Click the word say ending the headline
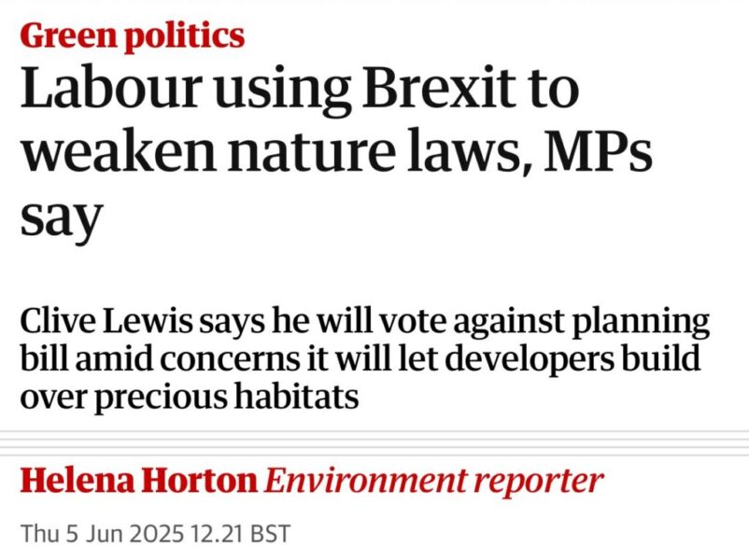The height and width of the screenshot is (560, 749). coord(60,217)
